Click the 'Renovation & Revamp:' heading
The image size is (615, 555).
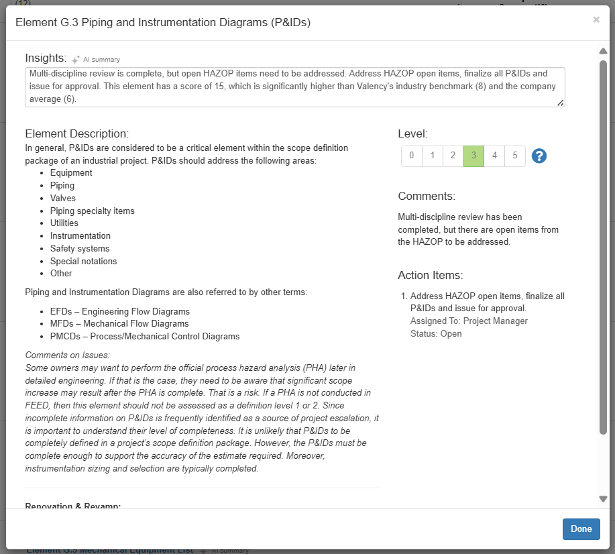(x=73, y=506)
